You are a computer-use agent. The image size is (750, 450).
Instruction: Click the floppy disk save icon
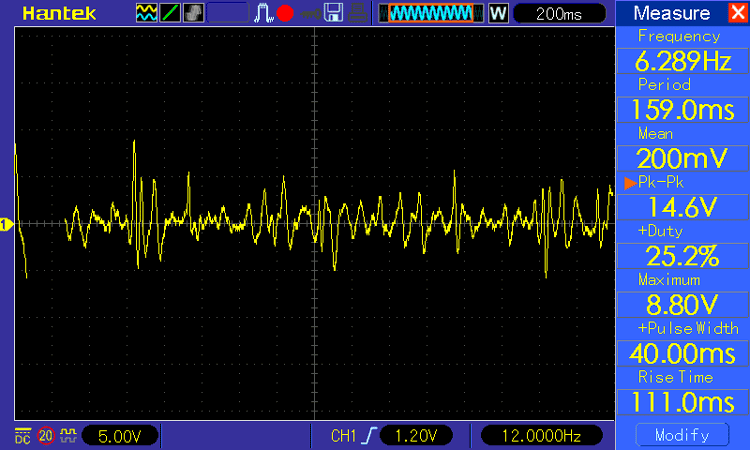pos(333,13)
